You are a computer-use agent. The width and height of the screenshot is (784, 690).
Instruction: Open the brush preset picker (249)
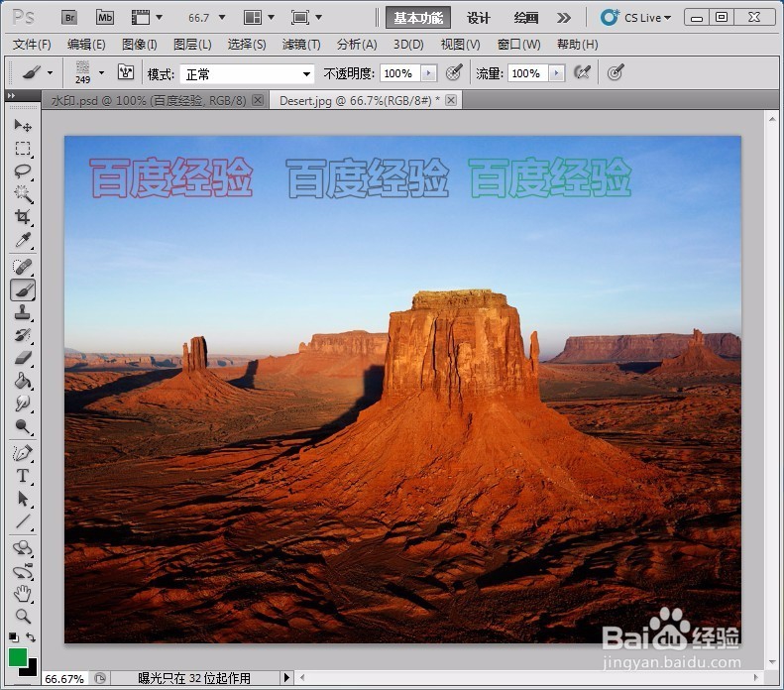point(90,72)
